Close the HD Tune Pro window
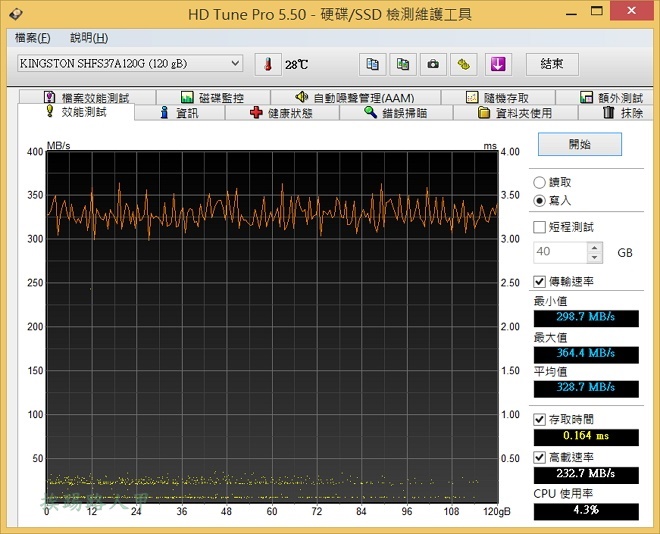The height and width of the screenshot is (534, 660). 631,11
